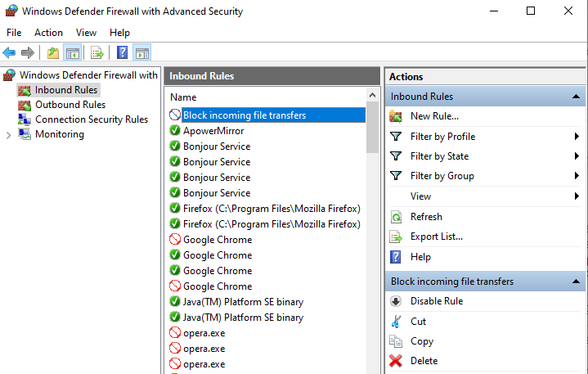Click the green Refresh icon in Actions

coord(396,217)
